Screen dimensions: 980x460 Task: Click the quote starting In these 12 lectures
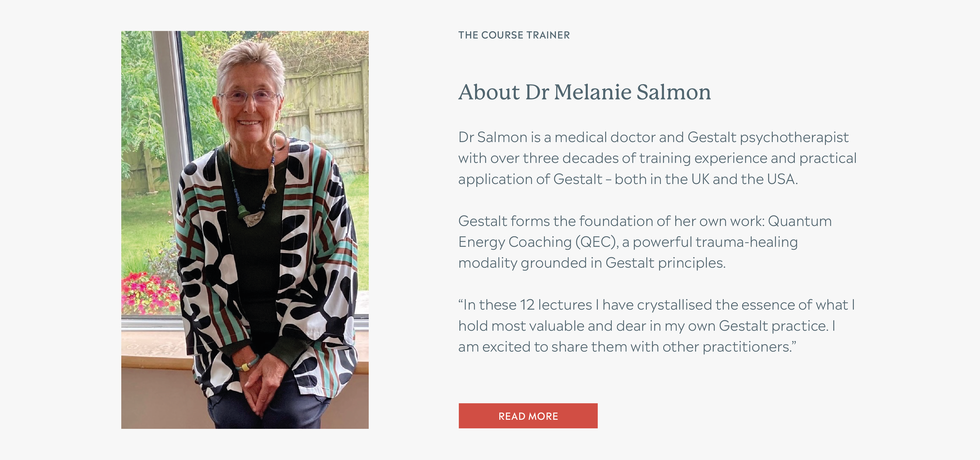point(657,326)
